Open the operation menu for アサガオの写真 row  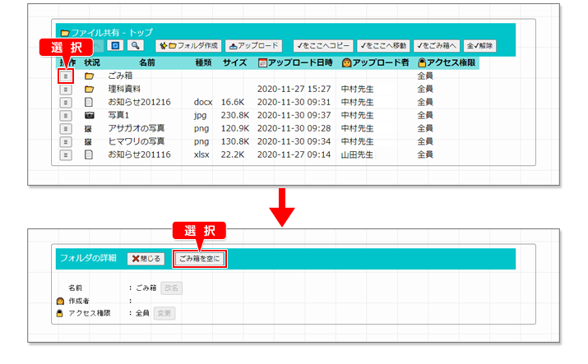click(66, 129)
